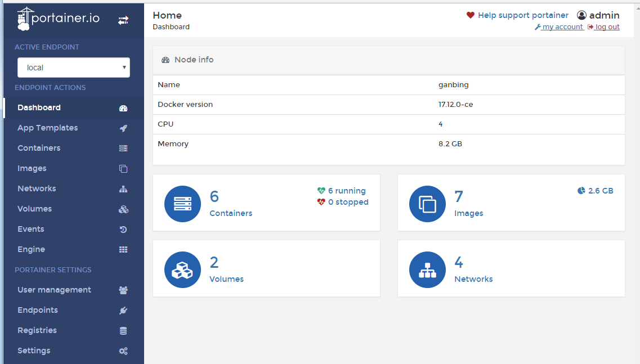This screenshot has height=364, width=640.
Task: Open the active endpoint dropdown showing local
Action: tap(73, 67)
